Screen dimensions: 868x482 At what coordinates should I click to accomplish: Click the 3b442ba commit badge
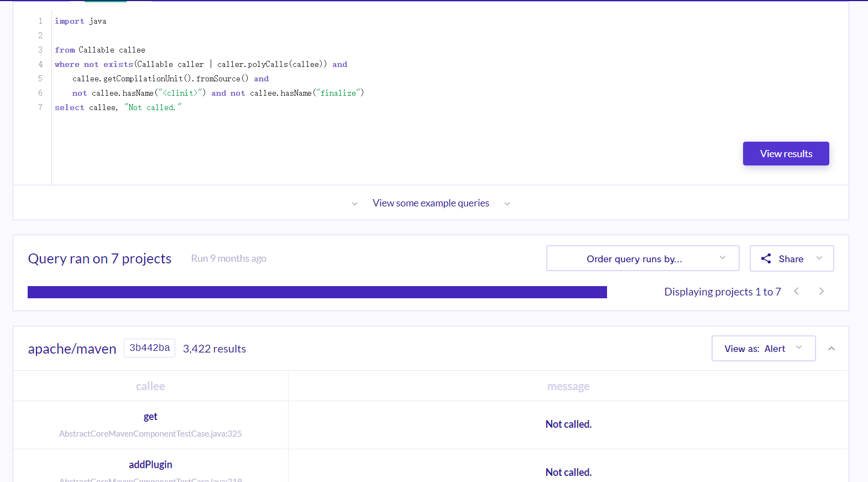coord(149,348)
